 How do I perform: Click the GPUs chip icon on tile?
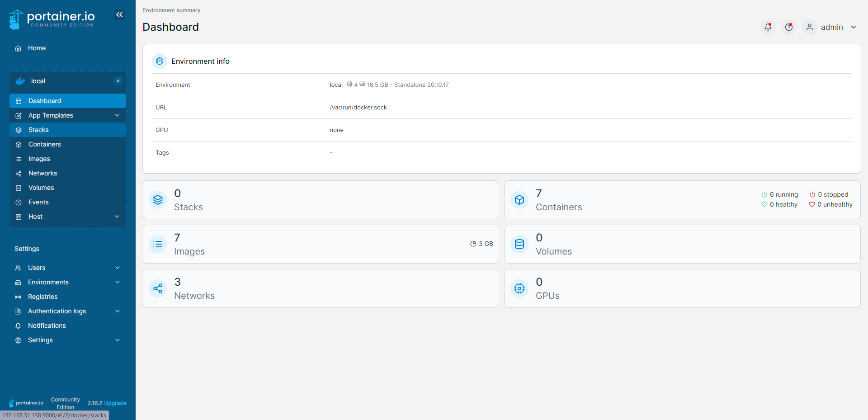519,288
